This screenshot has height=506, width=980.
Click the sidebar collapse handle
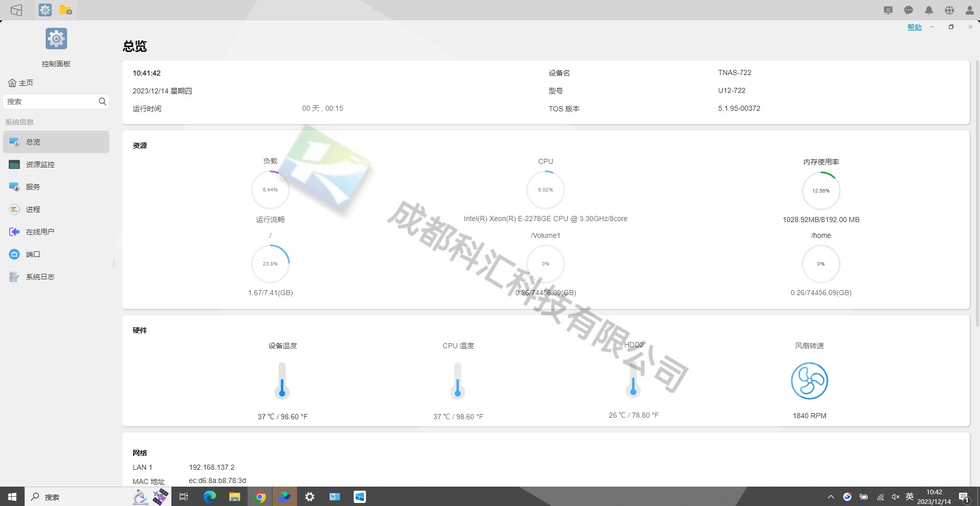(114, 263)
